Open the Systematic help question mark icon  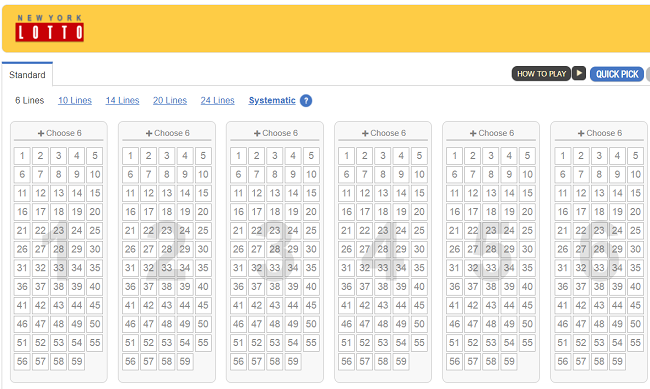click(306, 101)
